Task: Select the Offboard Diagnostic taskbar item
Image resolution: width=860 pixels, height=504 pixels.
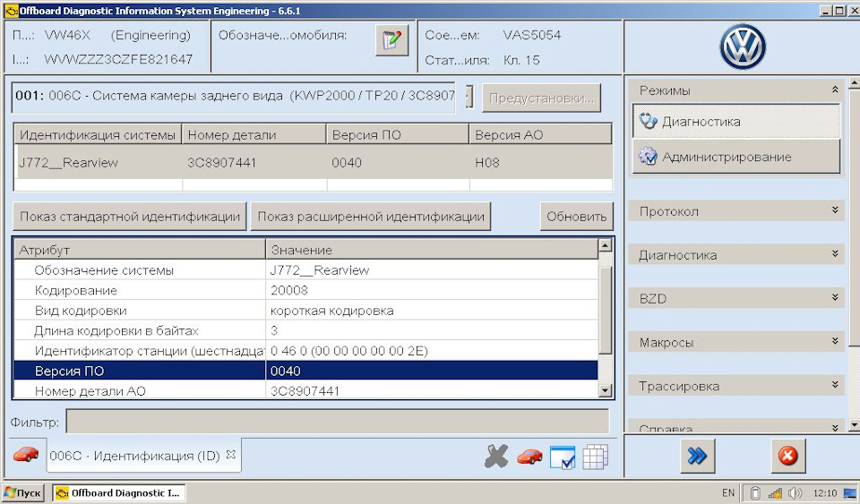Action: [x=119, y=493]
